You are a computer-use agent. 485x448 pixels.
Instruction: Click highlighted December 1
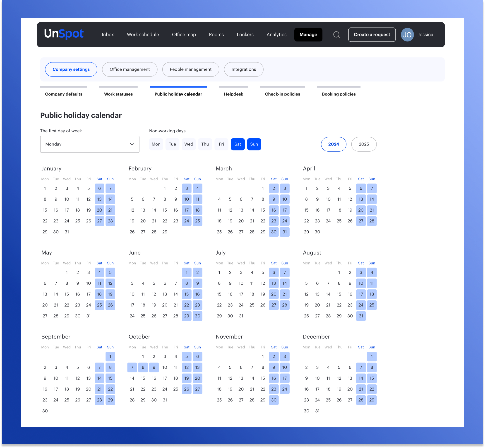(372, 357)
